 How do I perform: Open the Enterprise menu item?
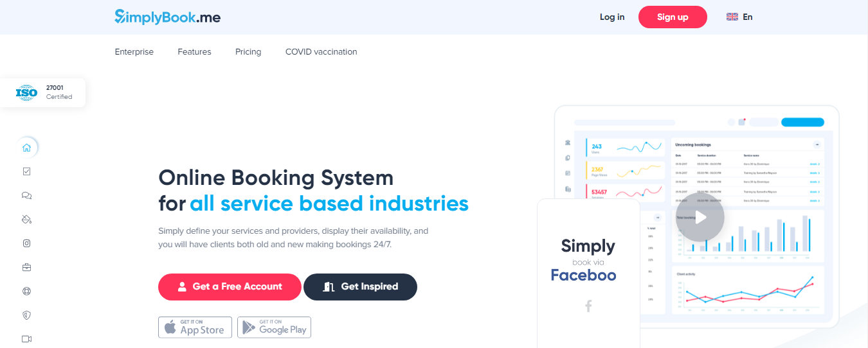(x=134, y=52)
